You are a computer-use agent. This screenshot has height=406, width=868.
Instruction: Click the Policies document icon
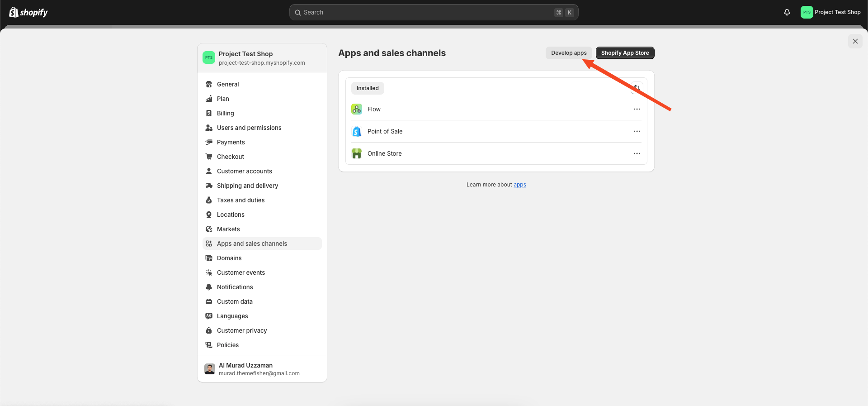point(209,345)
